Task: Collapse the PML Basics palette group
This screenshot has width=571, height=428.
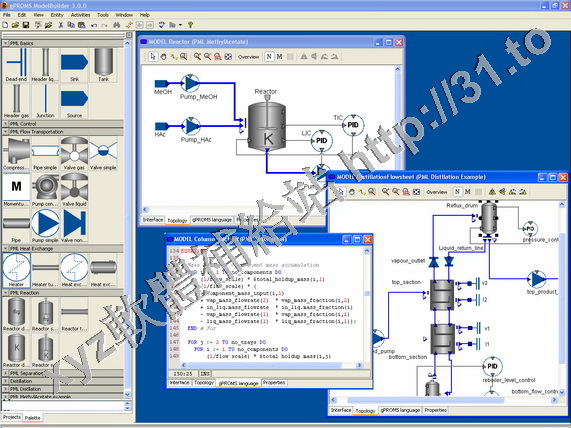Action: tap(5, 43)
